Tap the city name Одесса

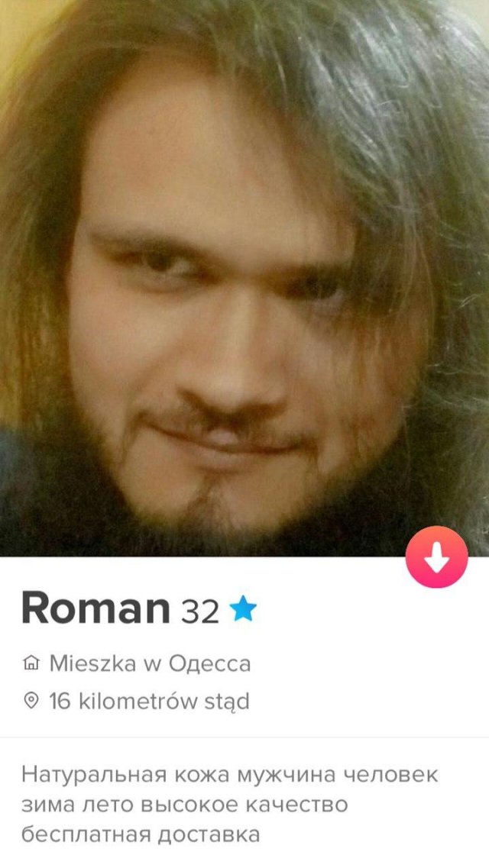tap(209, 663)
